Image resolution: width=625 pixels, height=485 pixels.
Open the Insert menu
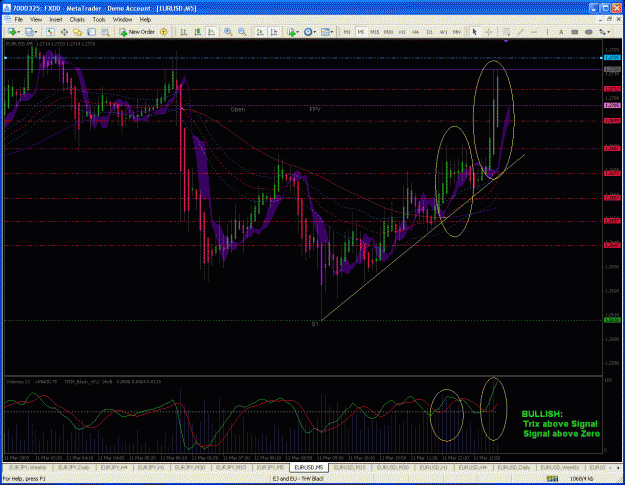pyautogui.click(x=55, y=19)
